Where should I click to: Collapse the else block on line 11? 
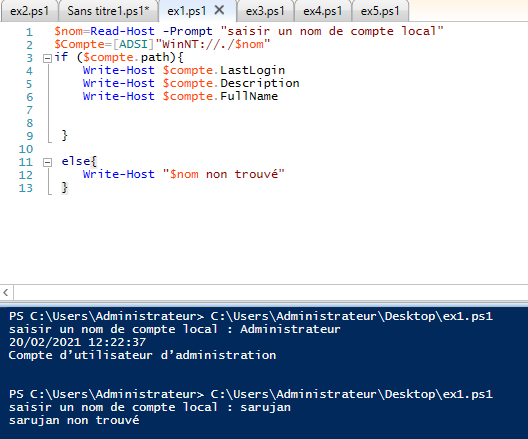tap(47, 163)
